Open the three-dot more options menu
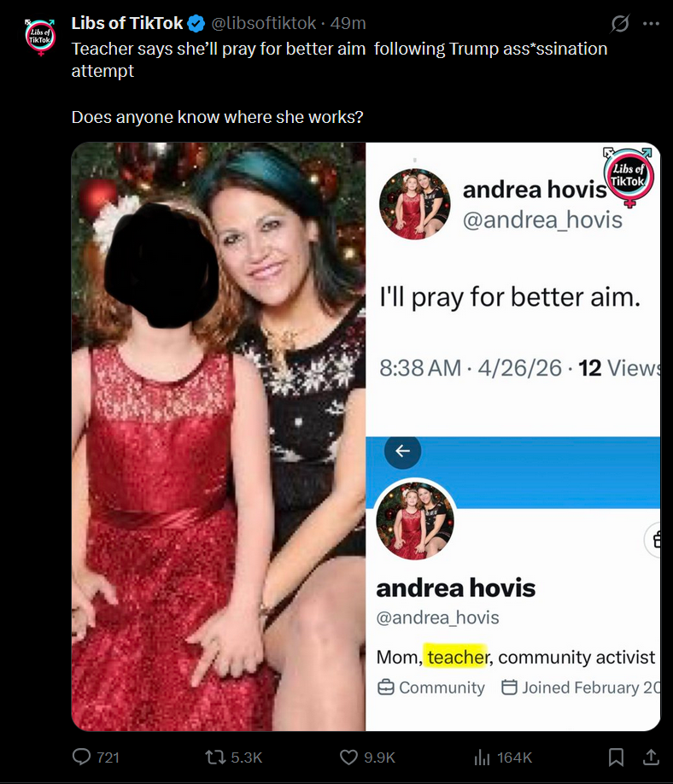The height and width of the screenshot is (784, 673). (x=651, y=24)
